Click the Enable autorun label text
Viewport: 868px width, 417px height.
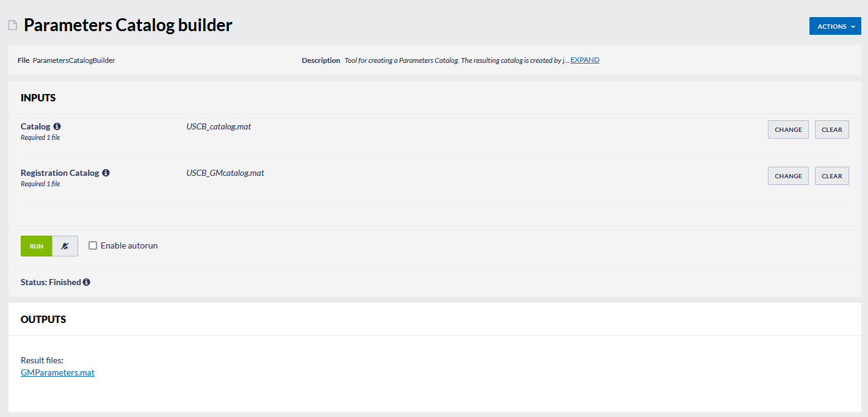tap(129, 245)
